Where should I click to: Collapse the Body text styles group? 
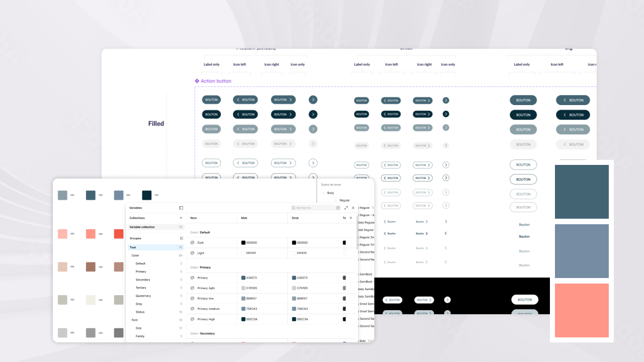(323, 193)
